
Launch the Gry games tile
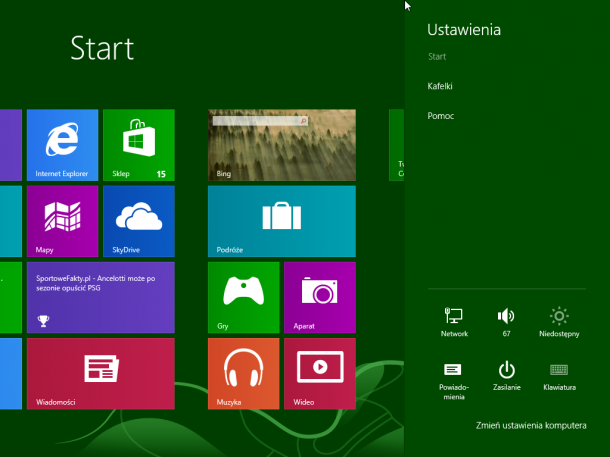(x=243, y=297)
